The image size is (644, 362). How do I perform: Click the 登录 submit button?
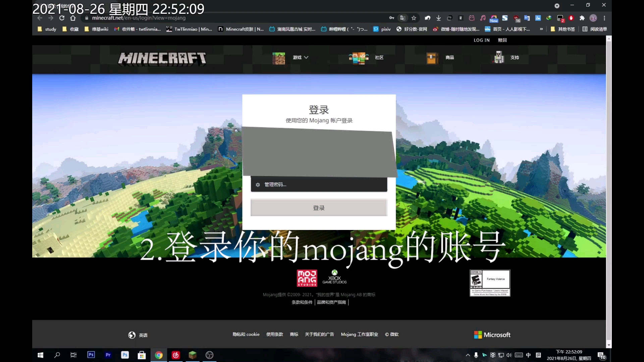pyautogui.click(x=318, y=207)
